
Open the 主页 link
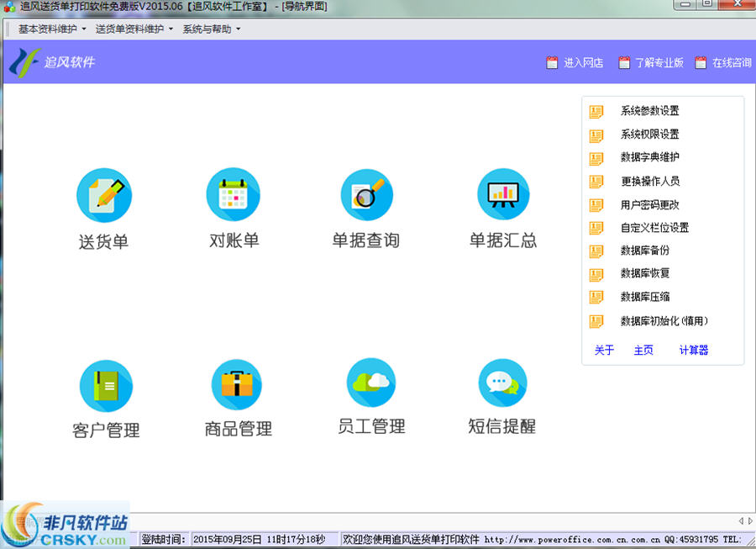[643, 351]
